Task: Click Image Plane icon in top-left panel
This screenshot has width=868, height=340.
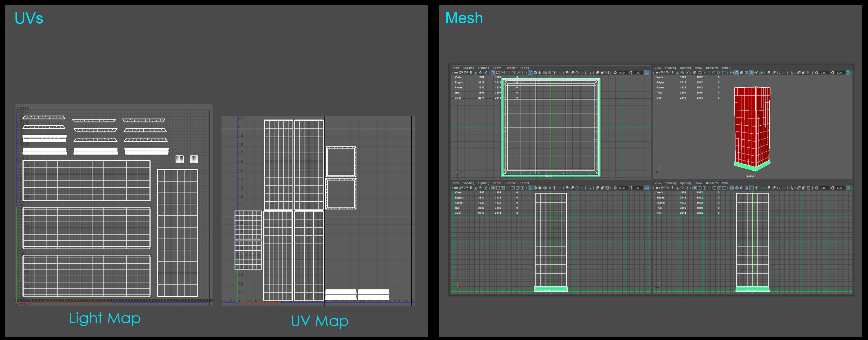Action: click(x=476, y=73)
